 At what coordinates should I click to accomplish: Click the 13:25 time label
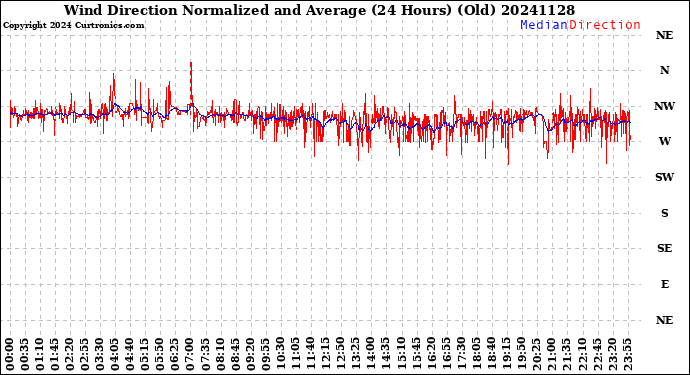355,355
